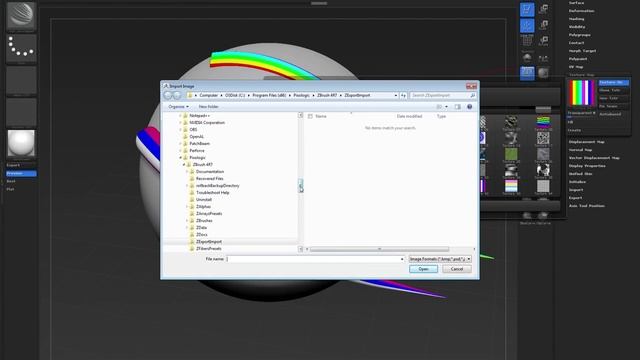640x360 pixels.
Task: Sort by Date modified column header
Action: tap(409, 116)
